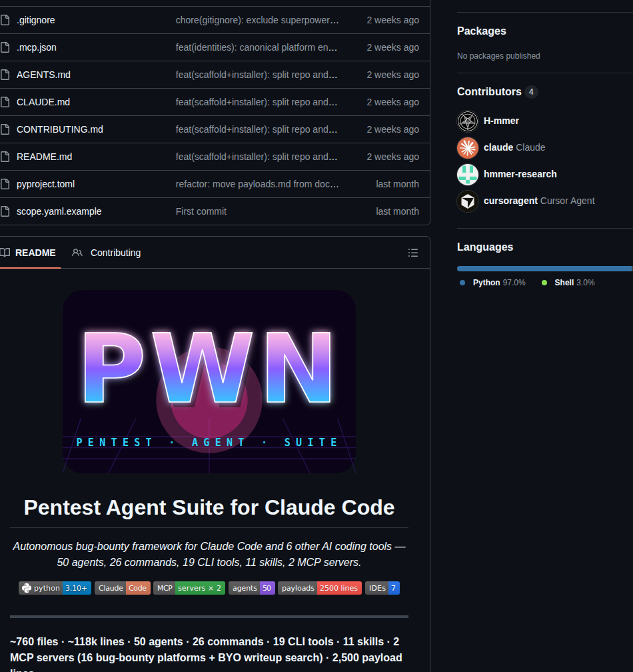Click the MCP servers × 2 badge
Viewport: 633px width, 672px height.
(x=189, y=588)
